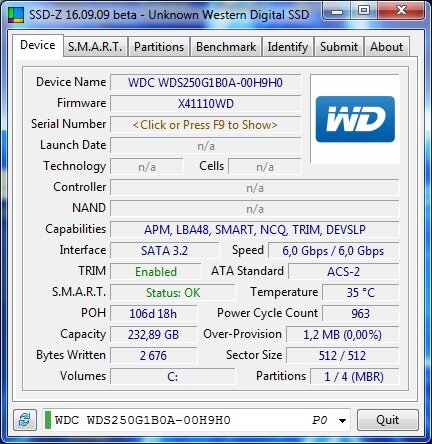Image resolution: width=432 pixels, height=444 pixels.
Task: Close the SSD-Z window
Action: pos(401,11)
